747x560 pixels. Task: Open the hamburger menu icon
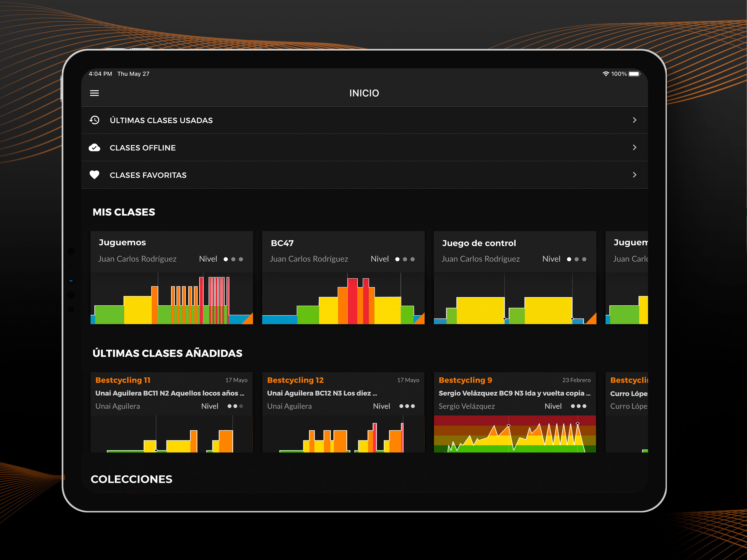pos(94,93)
